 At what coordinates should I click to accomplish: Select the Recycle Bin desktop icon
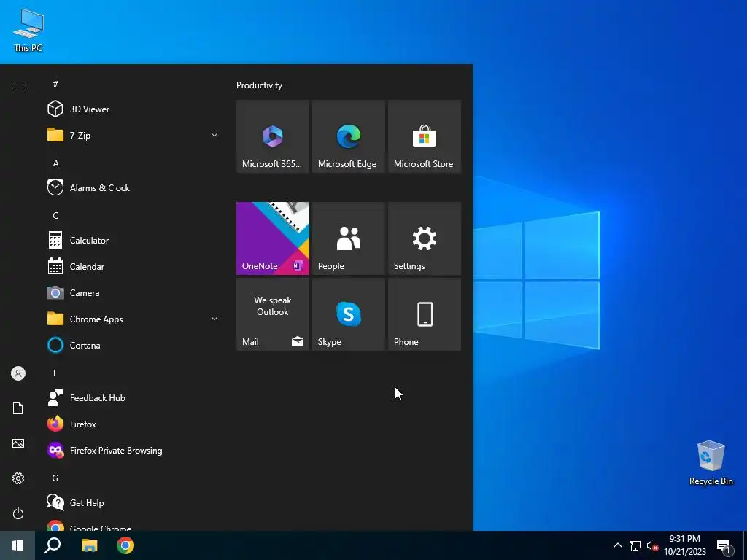point(711,463)
